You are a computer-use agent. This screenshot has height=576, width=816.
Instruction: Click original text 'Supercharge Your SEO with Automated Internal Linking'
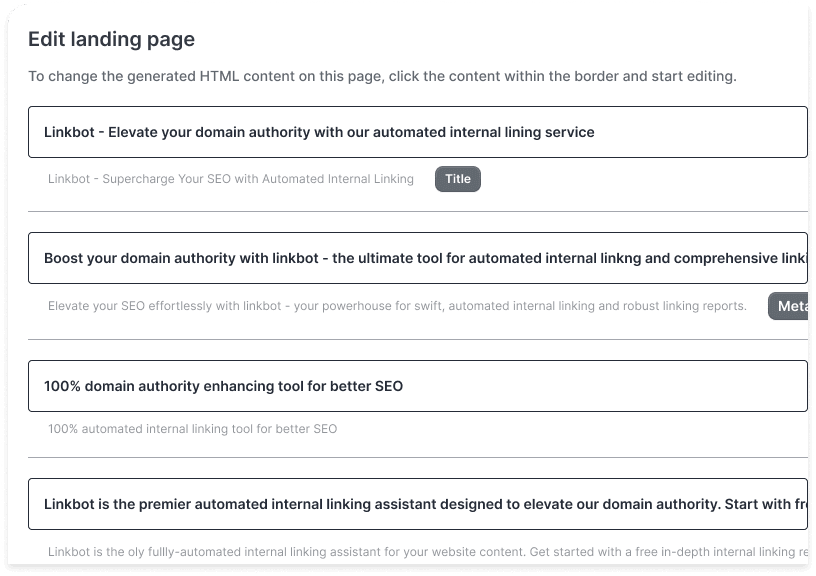[x=258, y=179]
